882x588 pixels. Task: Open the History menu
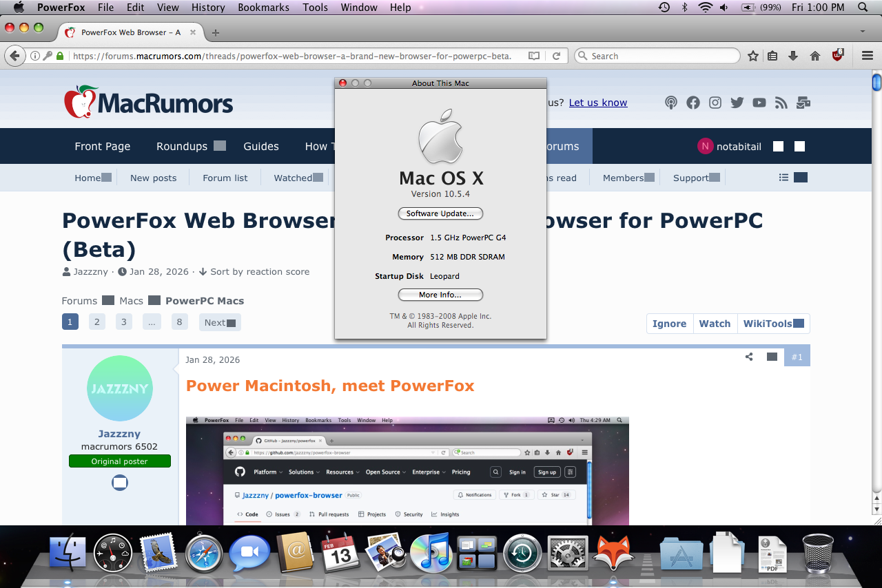(208, 8)
